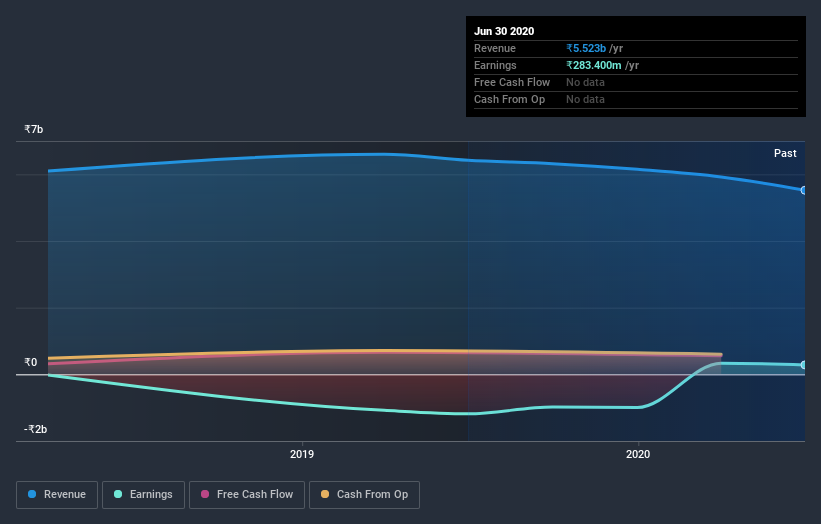Click the ₹0 y-axis label
821x524 pixels.
[x=30, y=362]
